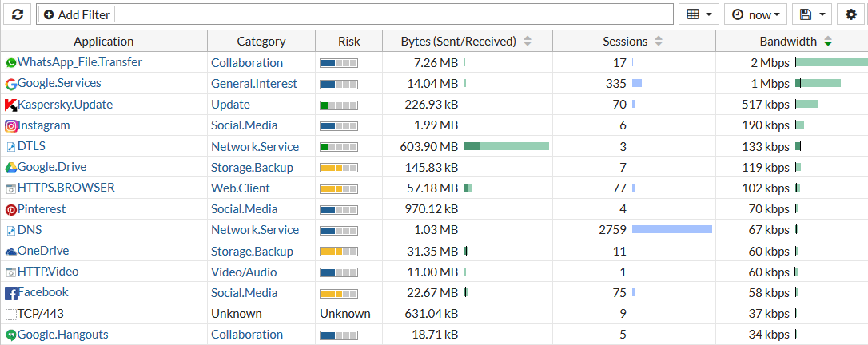Click the Facebook application name
The height and width of the screenshot is (345, 868).
click(x=43, y=292)
